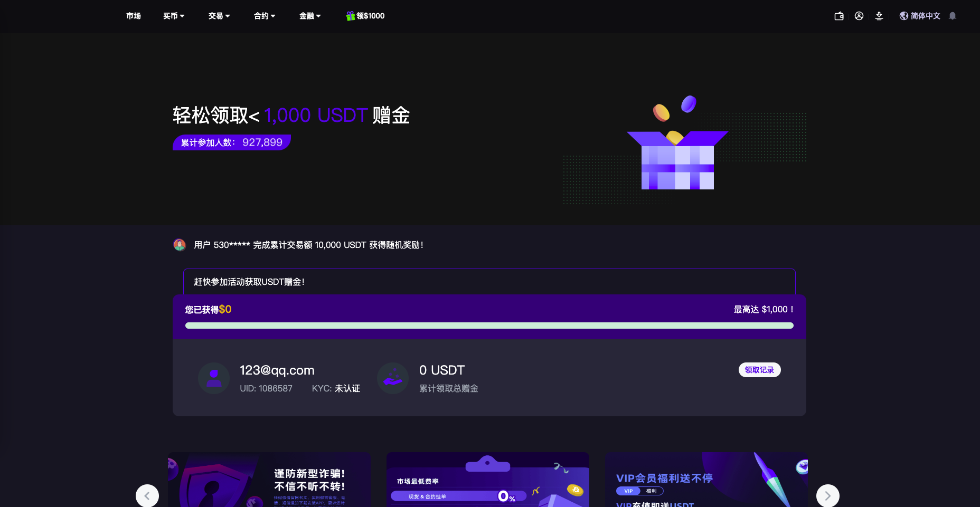Screen dimensions: 980x507
Task: Go to next banner with right arrow
Action: pos(827,496)
